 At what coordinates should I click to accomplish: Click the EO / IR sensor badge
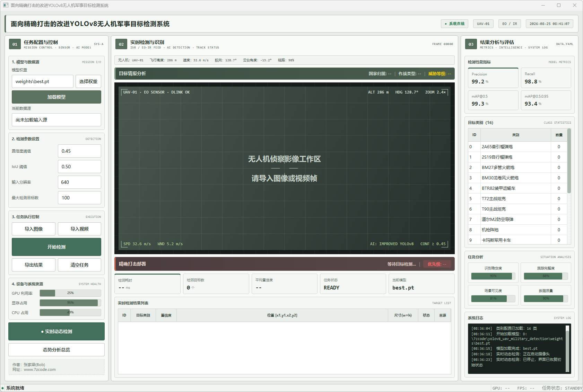pyautogui.click(x=510, y=24)
